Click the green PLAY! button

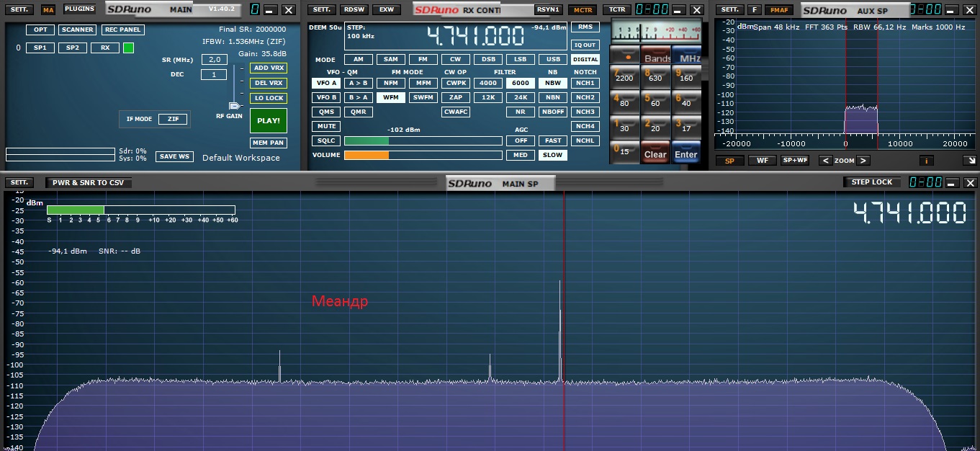[x=268, y=120]
